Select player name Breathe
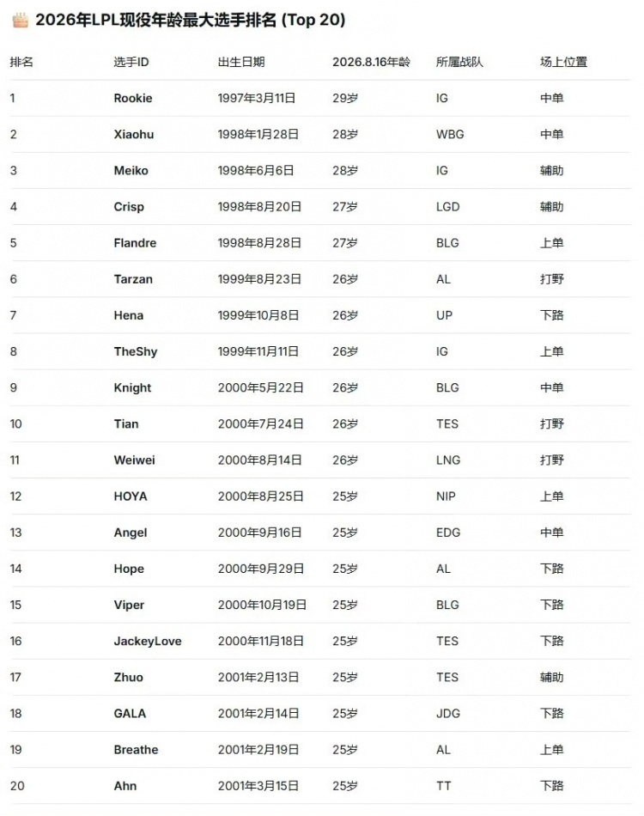This screenshot has width=644, height=816. click(x=136, y=749)
